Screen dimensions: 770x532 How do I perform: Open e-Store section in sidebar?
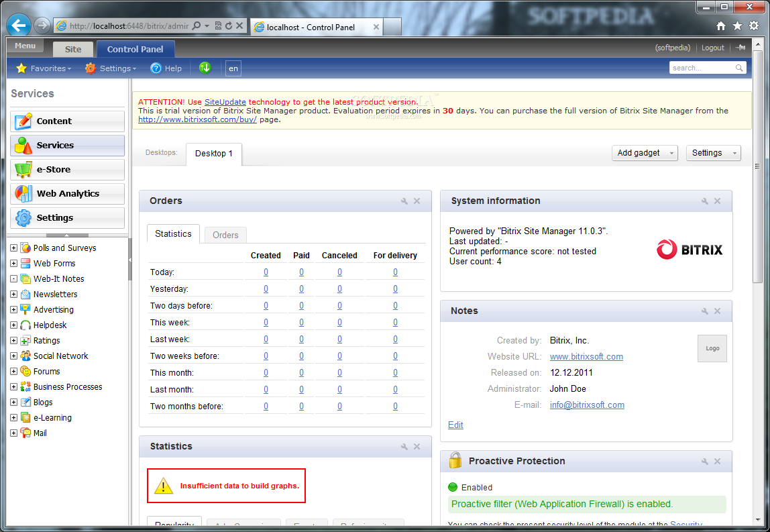67,170
